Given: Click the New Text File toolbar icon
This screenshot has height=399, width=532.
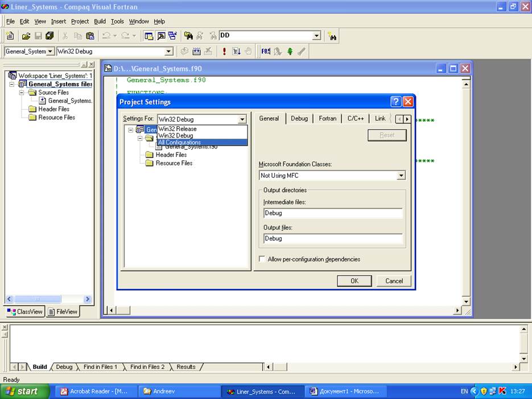Looking at the screenshot, I should tap(10, 36).
